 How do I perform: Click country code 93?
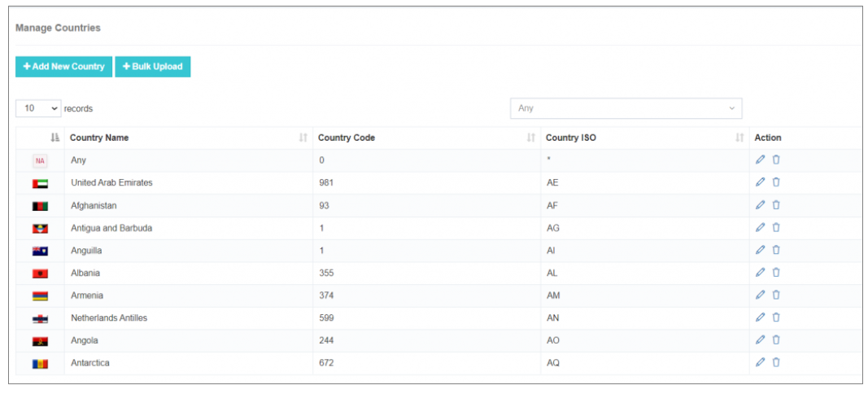point(325,205)
